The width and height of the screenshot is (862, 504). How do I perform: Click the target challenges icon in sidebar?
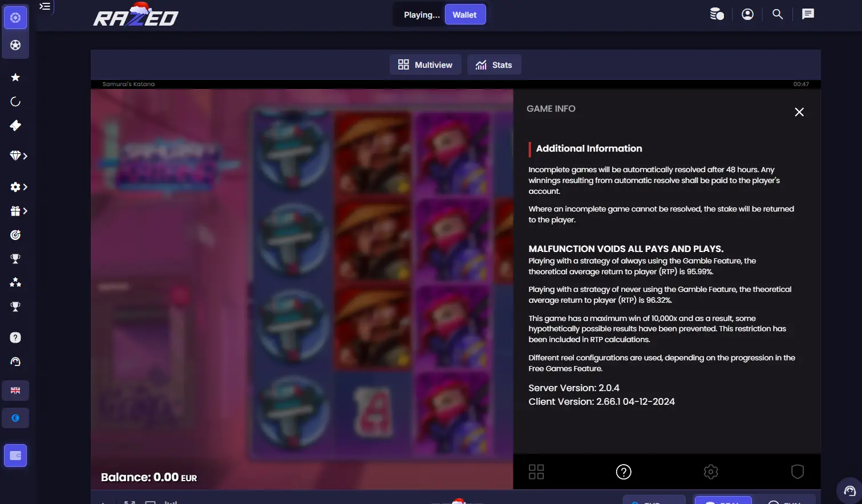[x=15, y=235]
